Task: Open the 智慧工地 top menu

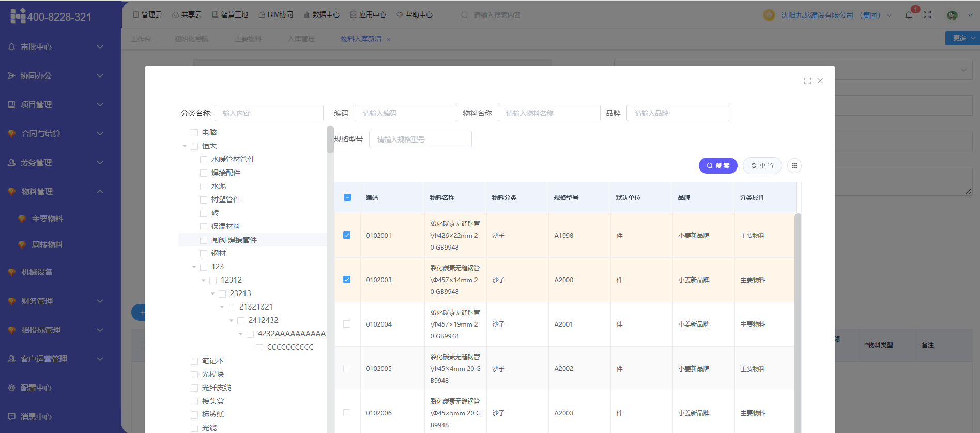Action: pos(230,15)
